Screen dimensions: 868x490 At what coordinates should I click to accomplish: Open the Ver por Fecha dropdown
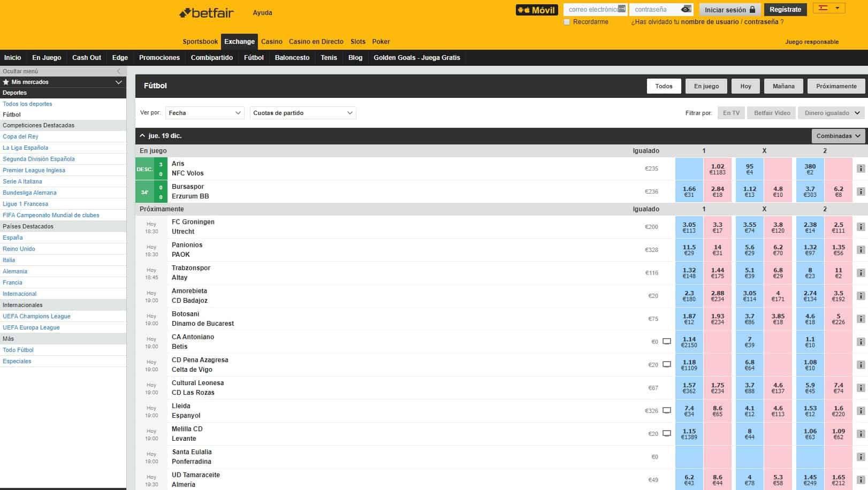point(204,113)
